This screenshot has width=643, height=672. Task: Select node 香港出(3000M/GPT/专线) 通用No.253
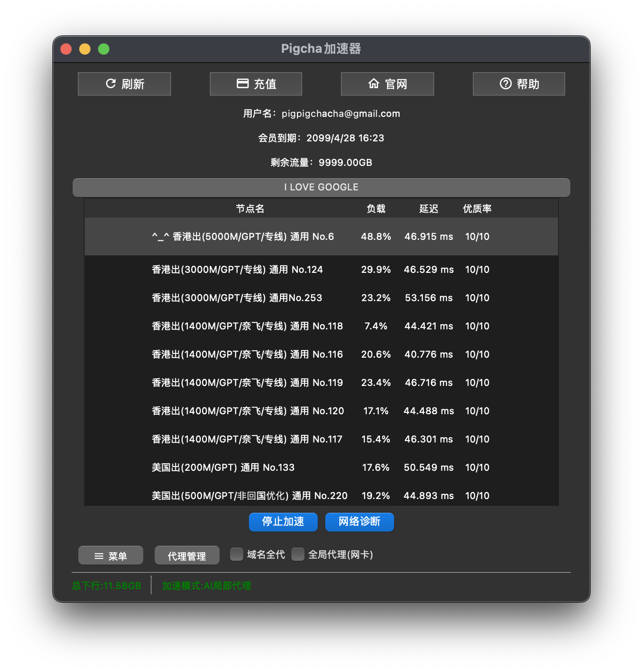pyautogui.click(x=321, y=298)
